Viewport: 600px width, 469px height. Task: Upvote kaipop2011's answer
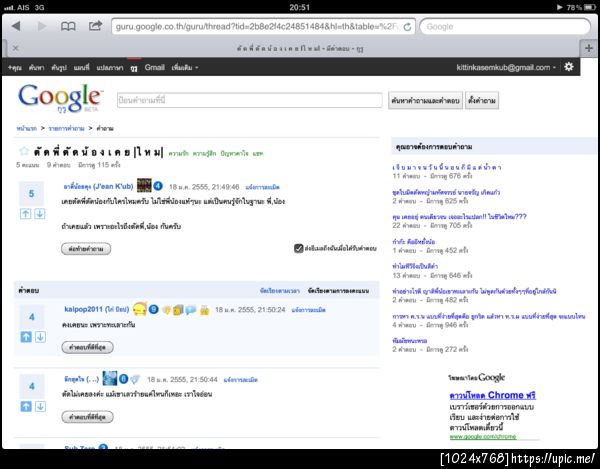[26, 337]
